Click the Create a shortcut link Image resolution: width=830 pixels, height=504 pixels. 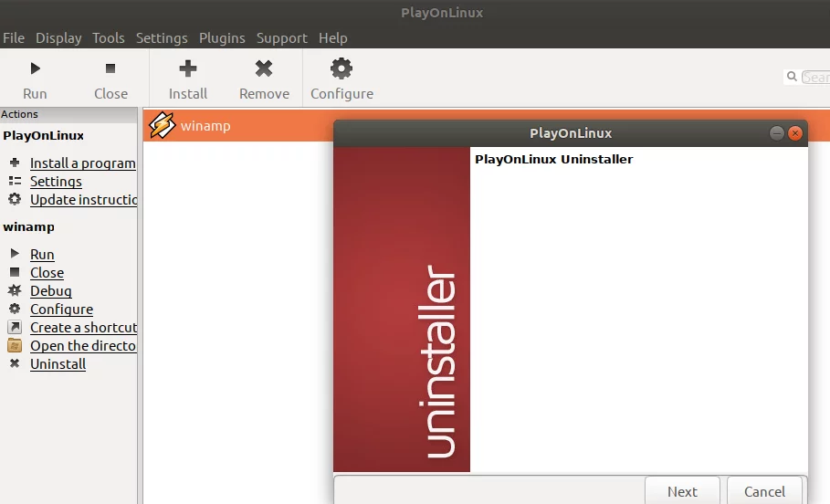84,327
